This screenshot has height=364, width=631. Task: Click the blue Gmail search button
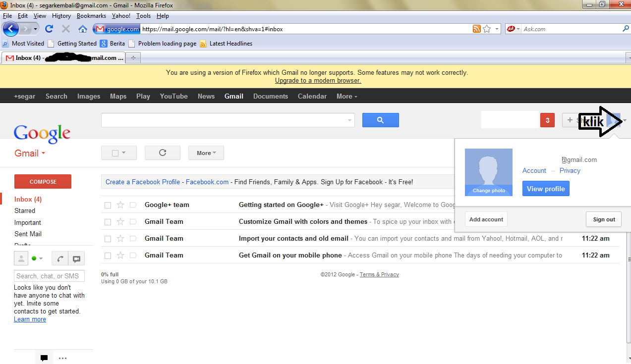pos(380,120)
